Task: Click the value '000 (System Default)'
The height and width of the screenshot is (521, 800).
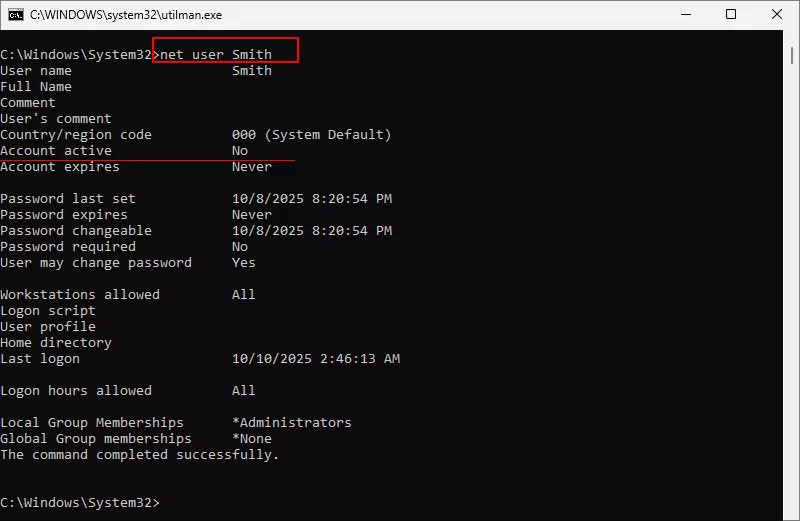Action: [311, 135]
